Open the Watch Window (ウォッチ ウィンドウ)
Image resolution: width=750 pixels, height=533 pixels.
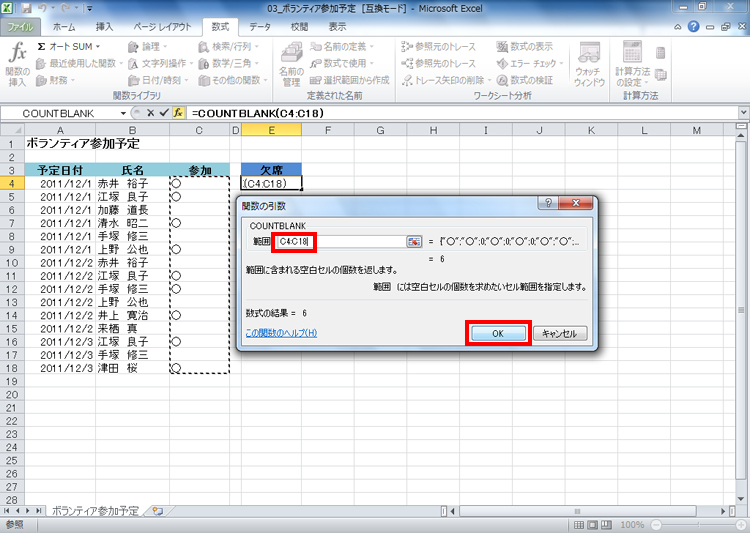[x=589, y=64]
